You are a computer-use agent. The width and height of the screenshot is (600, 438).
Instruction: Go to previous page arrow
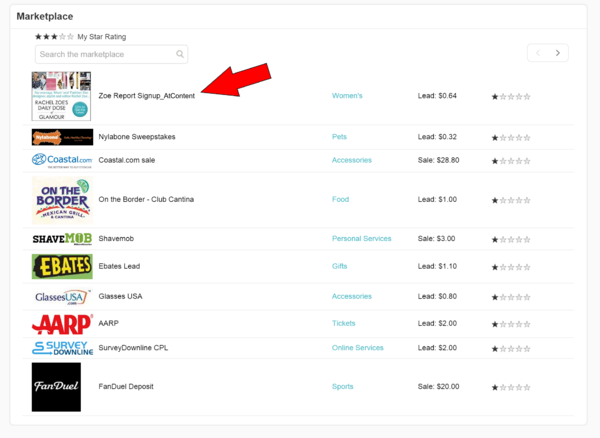pos(538,53)
